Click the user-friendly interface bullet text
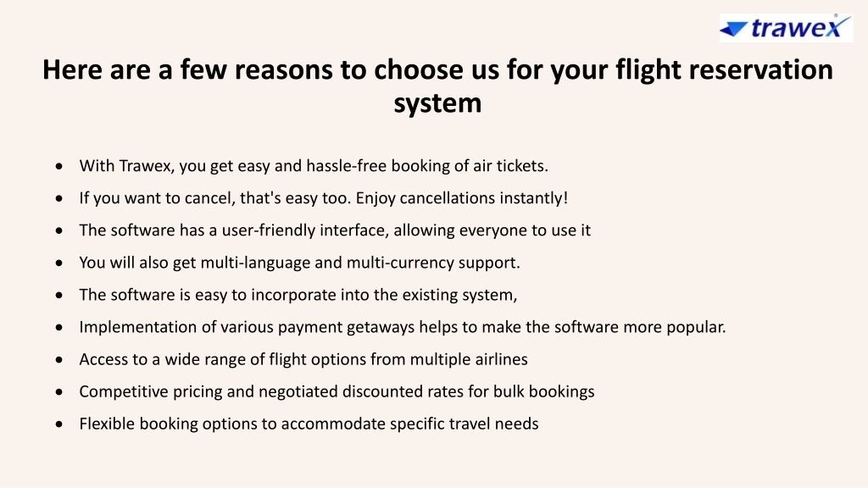 click(x=335, y=230)
